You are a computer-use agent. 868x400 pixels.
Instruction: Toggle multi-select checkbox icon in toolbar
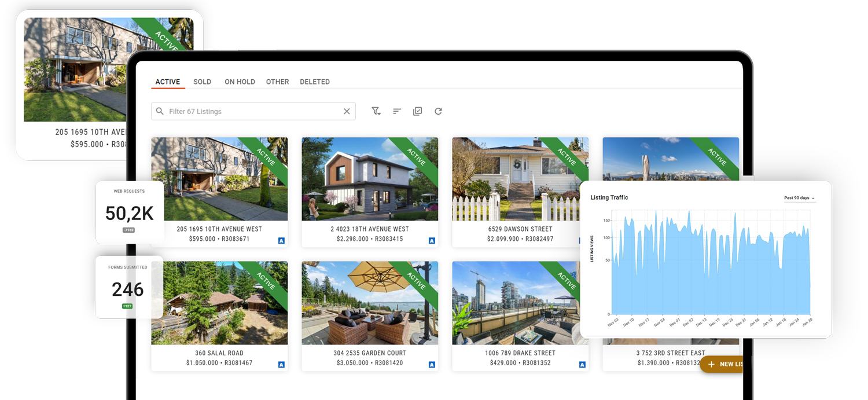417,111
